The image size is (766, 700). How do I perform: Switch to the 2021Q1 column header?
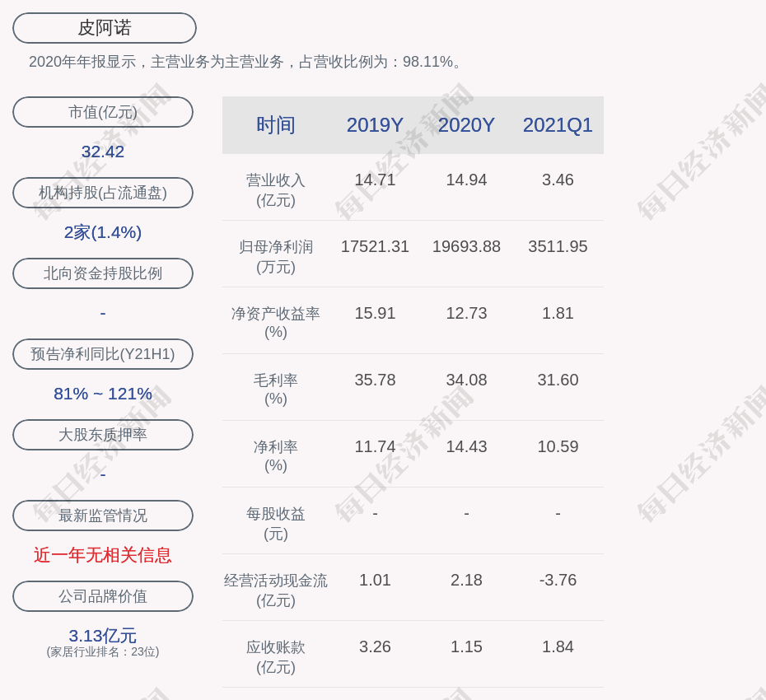(558, 125)
